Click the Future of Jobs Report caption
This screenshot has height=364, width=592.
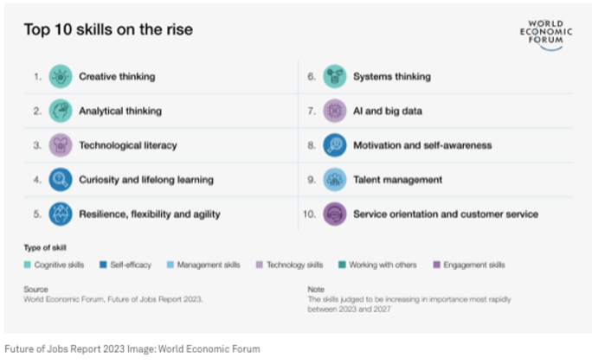click(132, 349)
